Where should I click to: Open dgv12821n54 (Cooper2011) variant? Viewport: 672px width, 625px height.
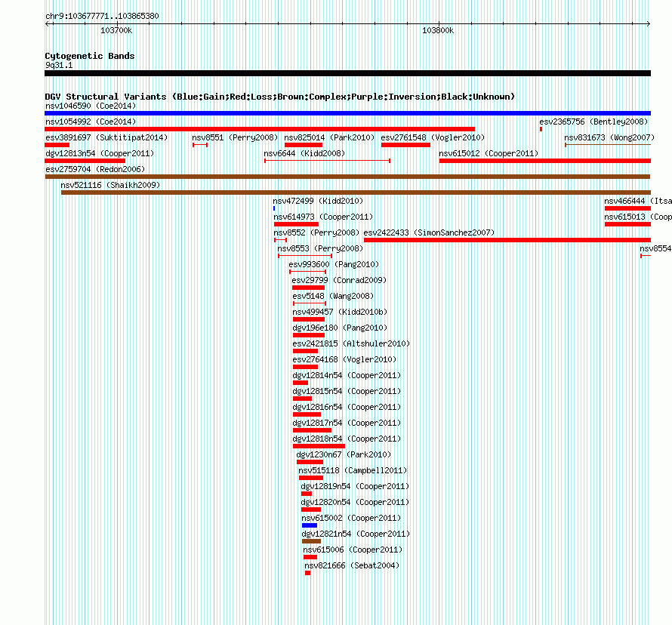356,534
